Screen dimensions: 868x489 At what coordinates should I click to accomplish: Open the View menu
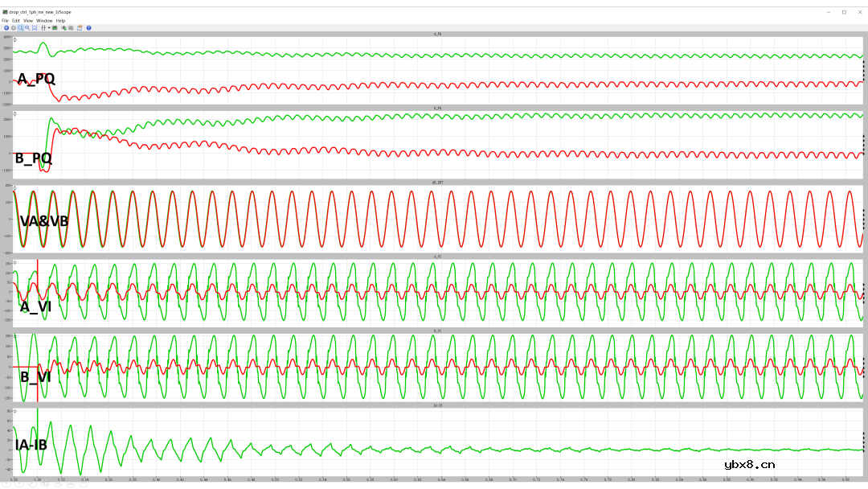pyautogui.click(x=28, y=20)
